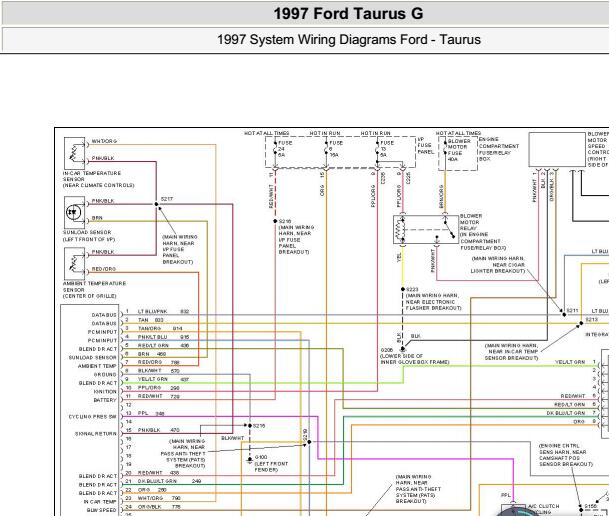This screenshot has height=516, width=609.
Task: Click pin 10 wire 'PPL/ORG 296'
Action: click(x=158, y=388)
